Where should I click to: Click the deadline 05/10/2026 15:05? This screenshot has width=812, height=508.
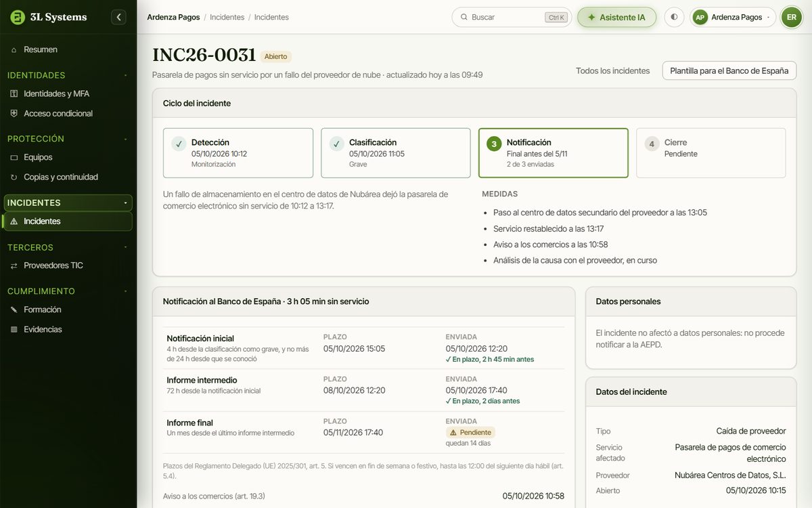[x=354, y=349]
